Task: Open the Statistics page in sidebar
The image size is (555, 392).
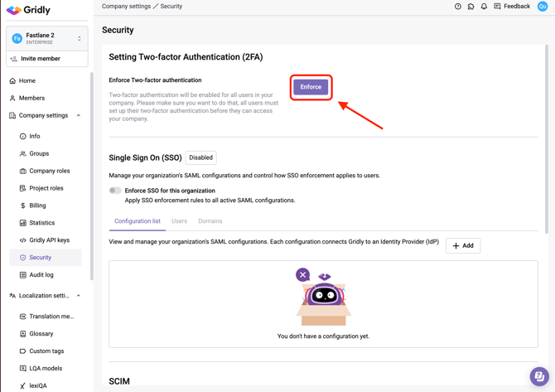Action: pos(41,223)
